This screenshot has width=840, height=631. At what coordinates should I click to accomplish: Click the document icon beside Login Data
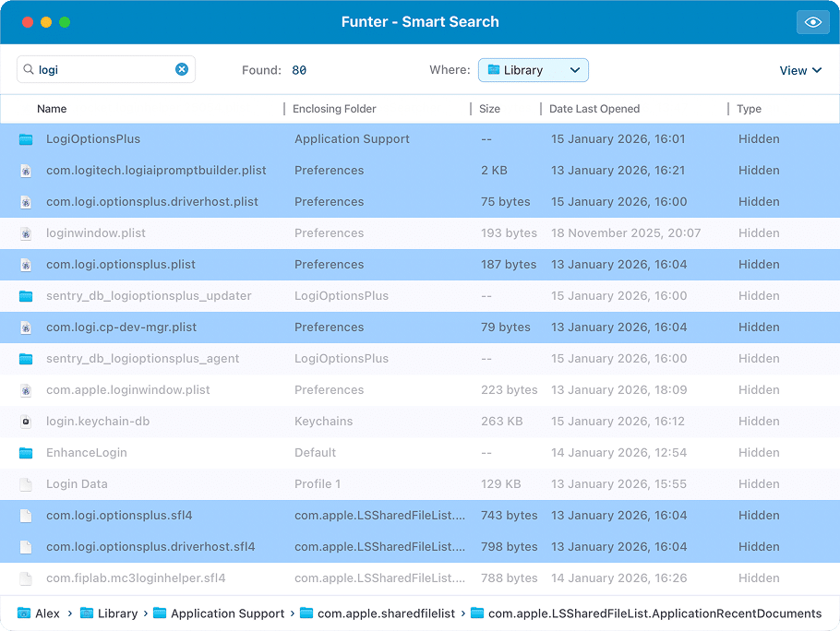tap(26, 483)
